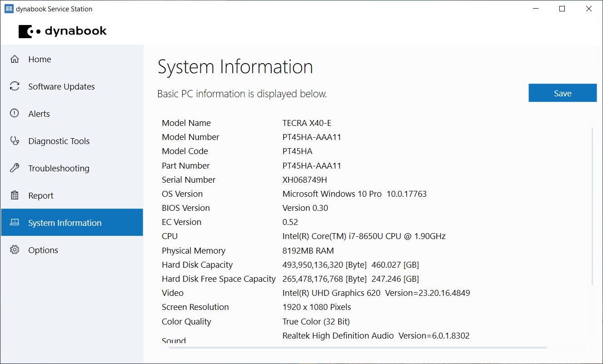Click the app icon in title bar
The height and width of the screenshot is (364, 603).
(x=9, y=9)
